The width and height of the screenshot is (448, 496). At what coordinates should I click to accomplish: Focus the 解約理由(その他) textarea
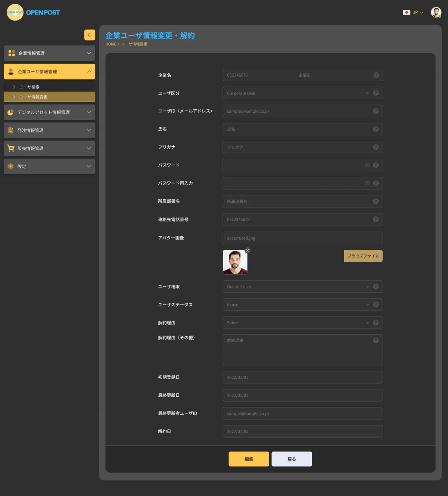(x=303, y=350)
